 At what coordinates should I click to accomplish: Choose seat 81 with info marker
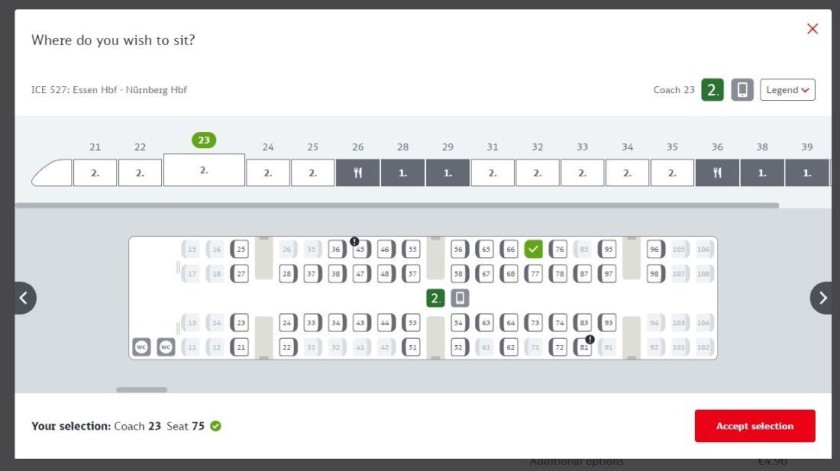click(584, 348)
